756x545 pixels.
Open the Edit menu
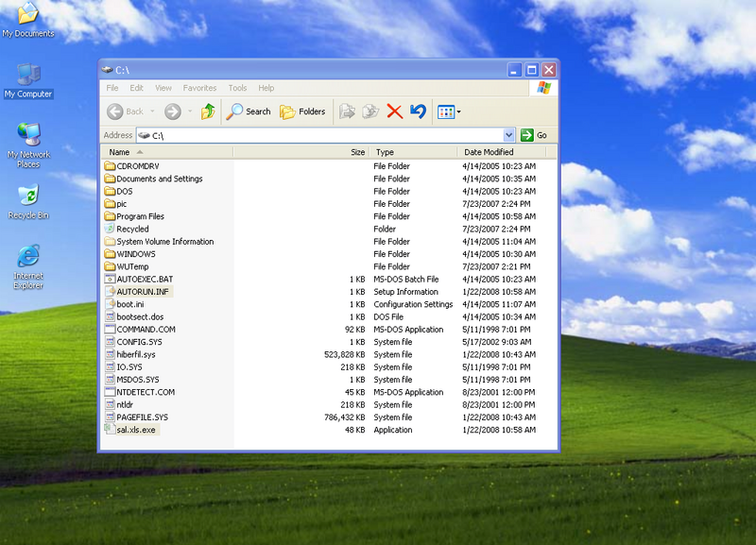(136, 88)
